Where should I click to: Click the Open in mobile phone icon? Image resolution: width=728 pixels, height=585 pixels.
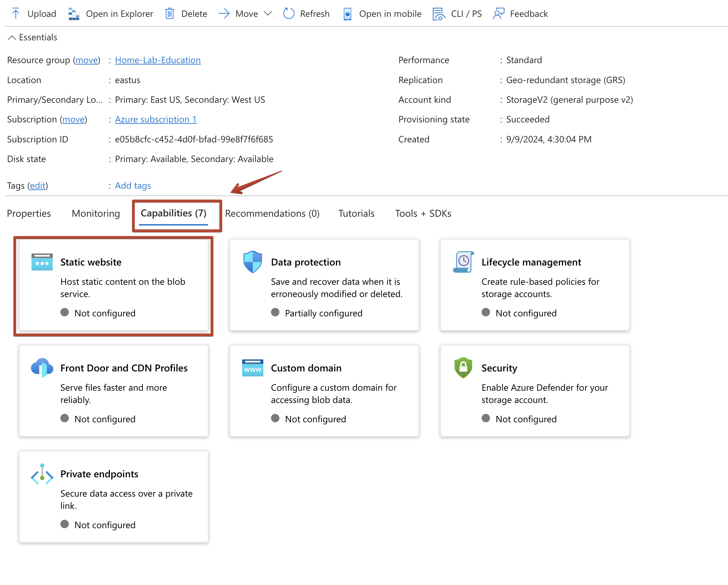347,14
